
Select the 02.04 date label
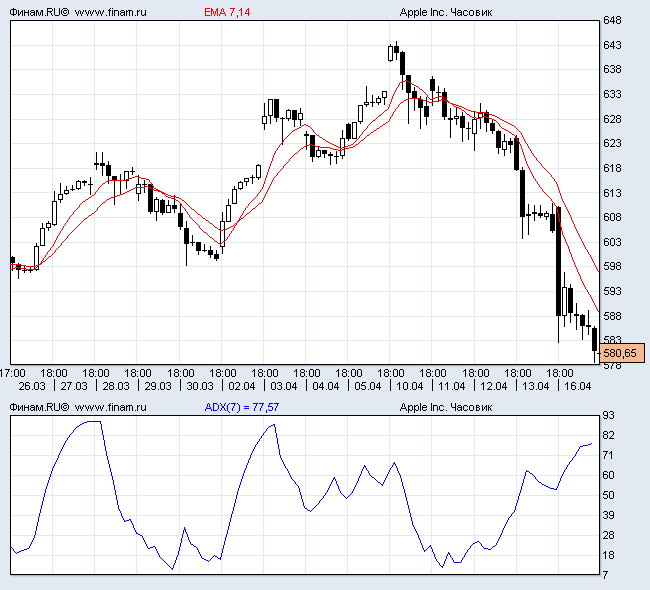coord(242,386)
